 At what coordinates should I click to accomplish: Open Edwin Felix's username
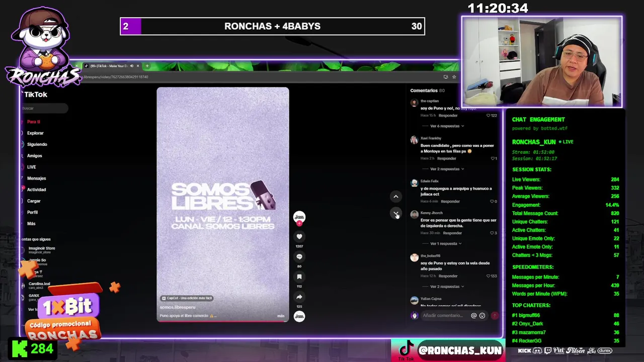pos(429,181)
